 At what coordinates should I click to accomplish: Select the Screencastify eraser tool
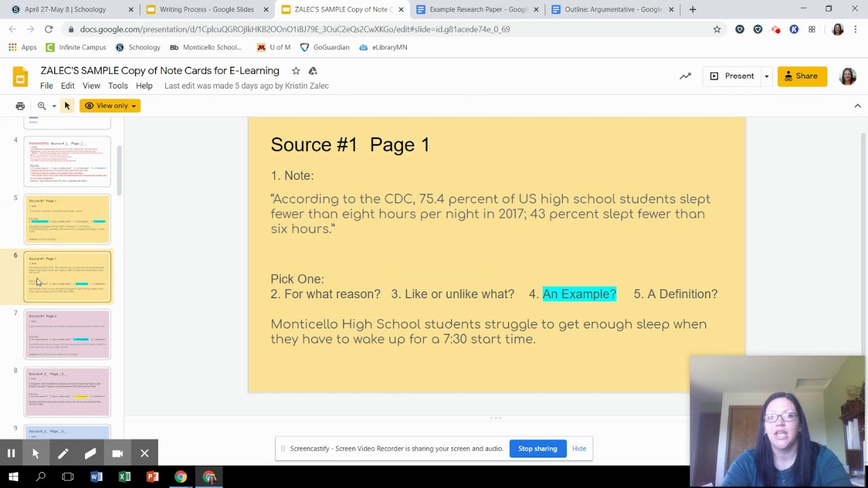pyautogui.click(x=90, y=453)
